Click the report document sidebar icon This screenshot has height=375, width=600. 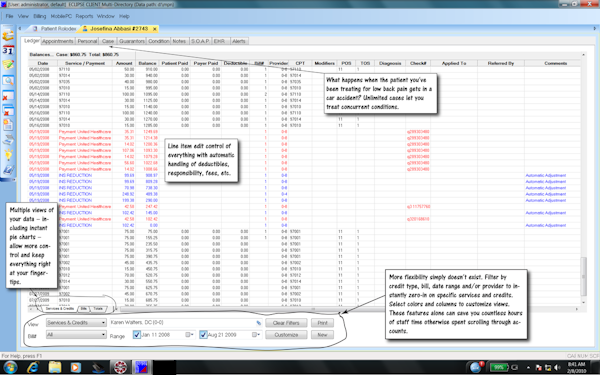tap(8, 125)
